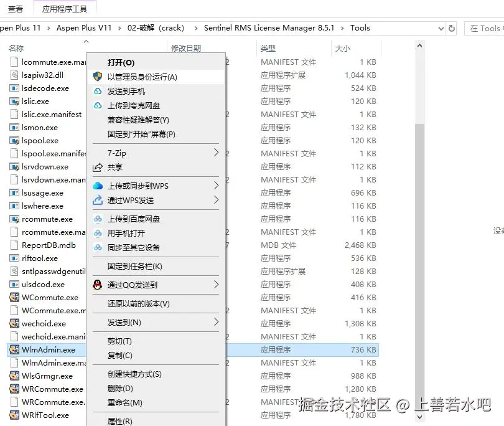Click Sentinel RMS License Manager 8.5.1 breadcrumb

click(x=269, y=28)
